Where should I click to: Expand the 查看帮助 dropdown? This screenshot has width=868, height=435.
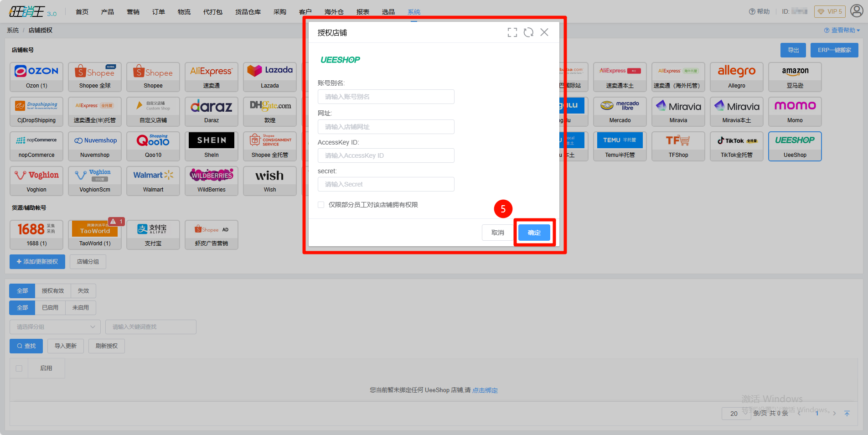[842, 30]
